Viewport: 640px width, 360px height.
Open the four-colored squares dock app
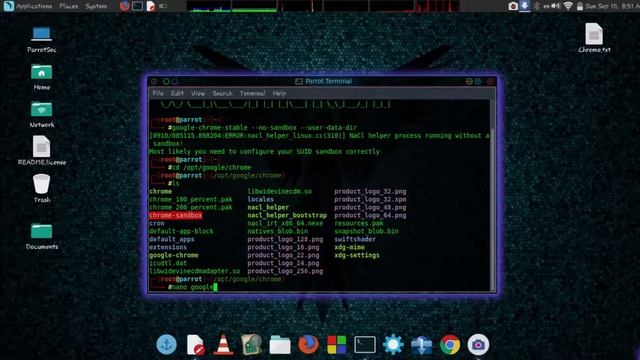337,344
